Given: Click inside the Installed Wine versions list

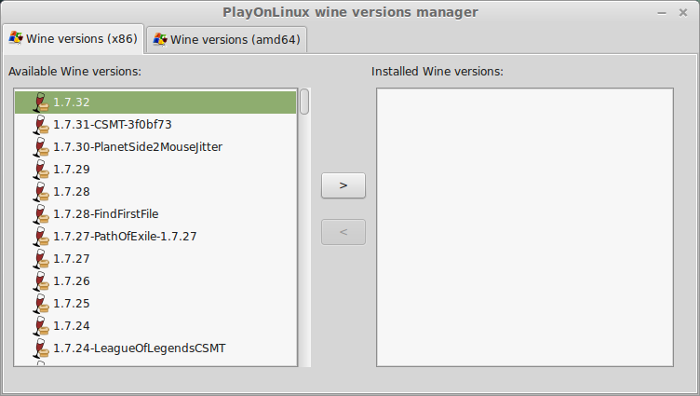Looking at the screenshot, I should pyautogui.click(x=525, y=227).
